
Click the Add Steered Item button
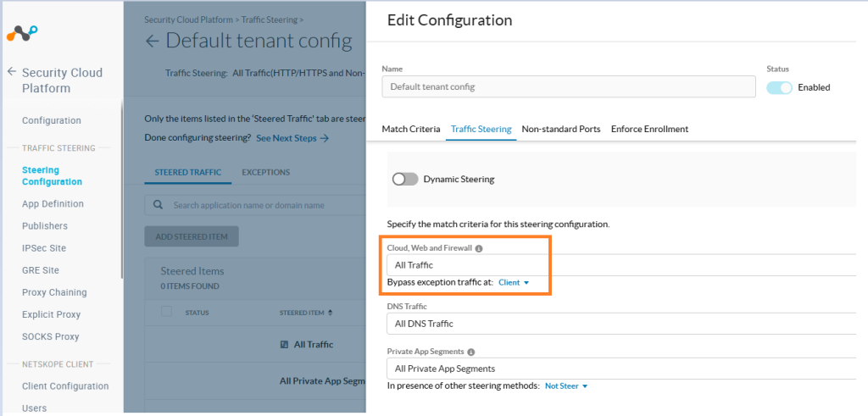(192, 236)
